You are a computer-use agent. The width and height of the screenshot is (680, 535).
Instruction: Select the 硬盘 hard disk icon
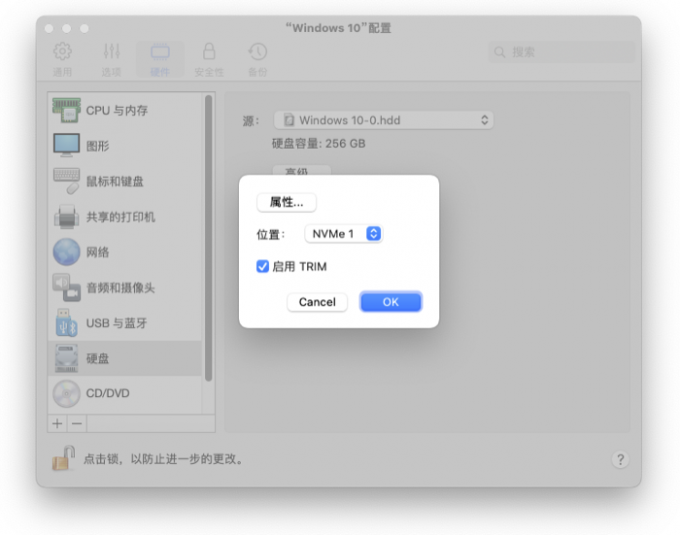(x=66, y=359)
